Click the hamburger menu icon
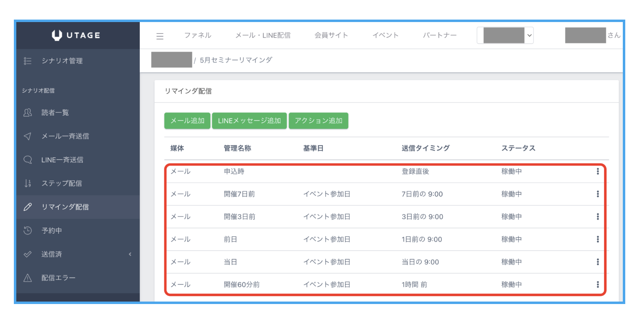644x324 pixels. (160, 36)
